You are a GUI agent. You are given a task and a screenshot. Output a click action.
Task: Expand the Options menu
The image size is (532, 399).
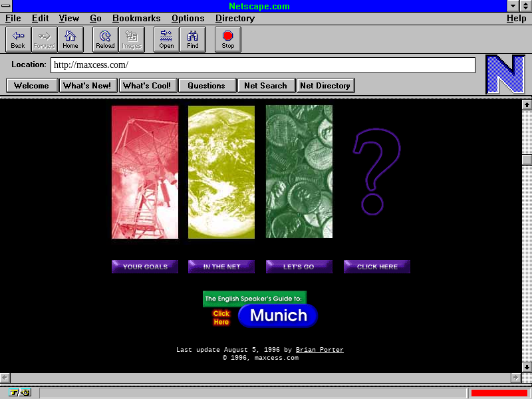[188, 19]
